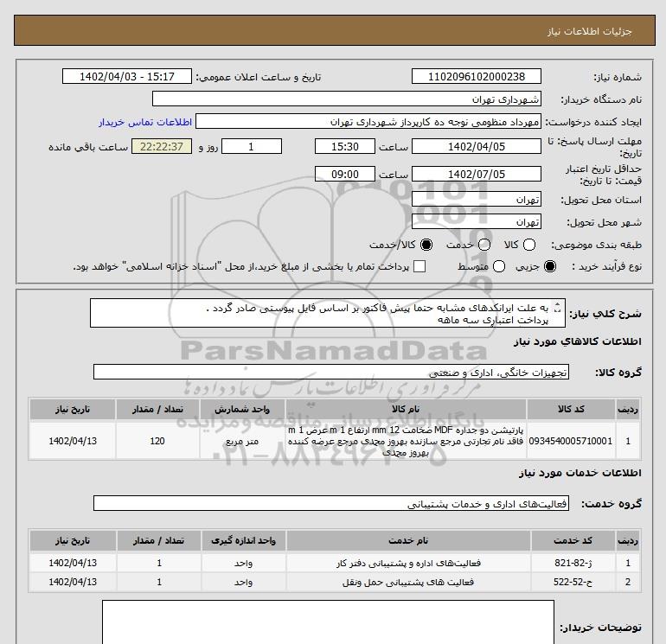Click service code ح-52-522

pos(573,582)
